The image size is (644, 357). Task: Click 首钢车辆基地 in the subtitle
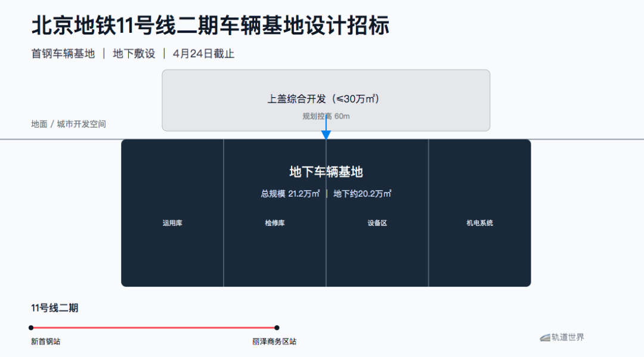point(63,54)
